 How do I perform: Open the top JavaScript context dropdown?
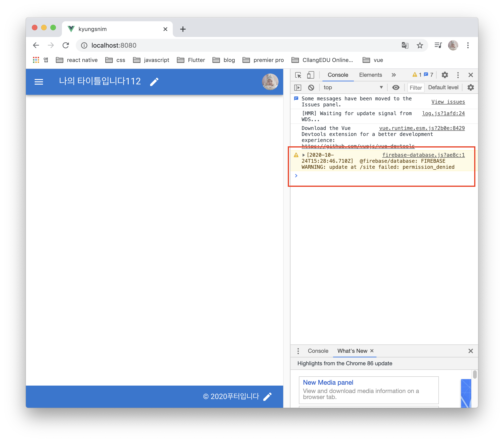pos(353,88)
